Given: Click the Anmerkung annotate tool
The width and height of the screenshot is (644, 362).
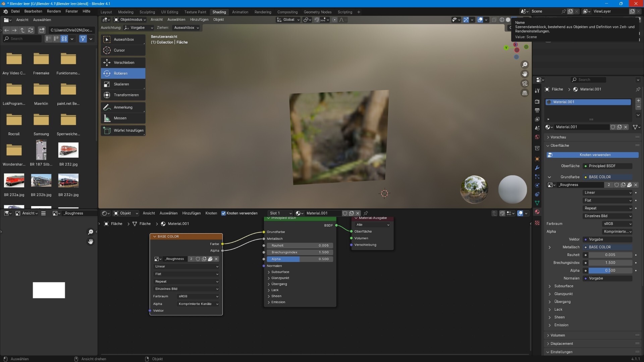Looking at the screenshot, I should point(123,107).
